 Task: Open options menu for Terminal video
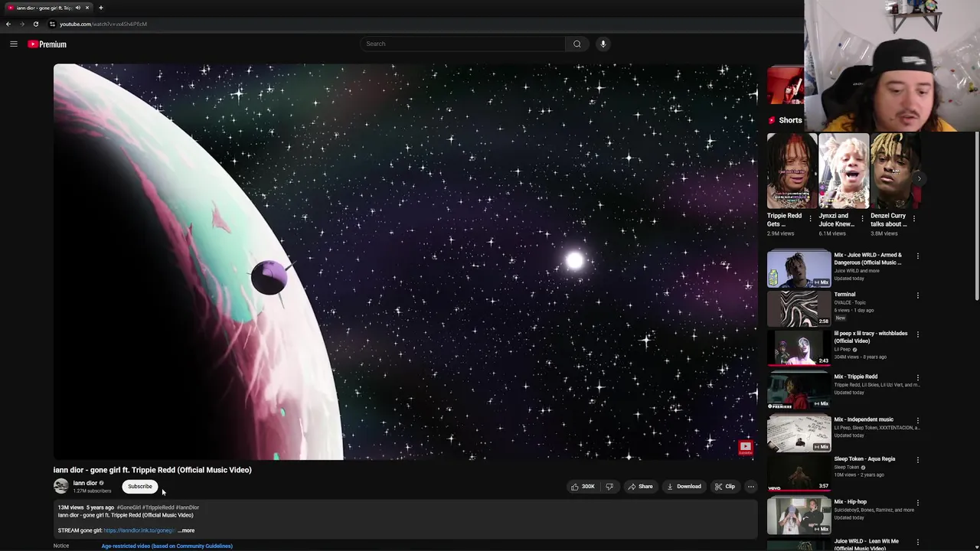tap(917, 295)
